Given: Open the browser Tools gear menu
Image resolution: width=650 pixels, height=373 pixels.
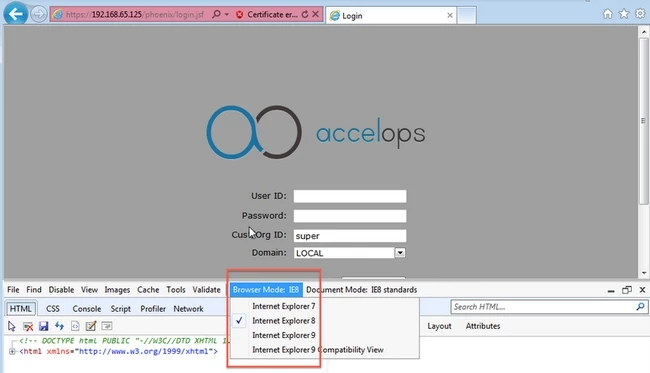Looking at the screenshot, I should coord(640,14).
